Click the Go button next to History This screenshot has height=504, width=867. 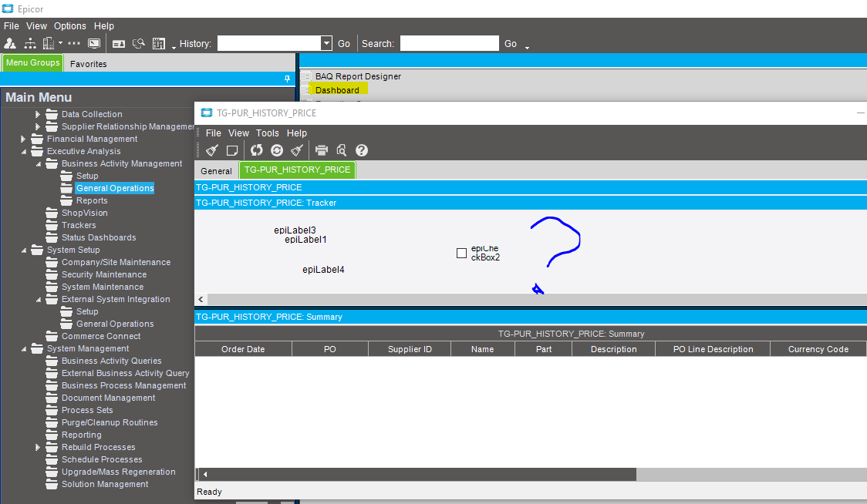point(344,44)
